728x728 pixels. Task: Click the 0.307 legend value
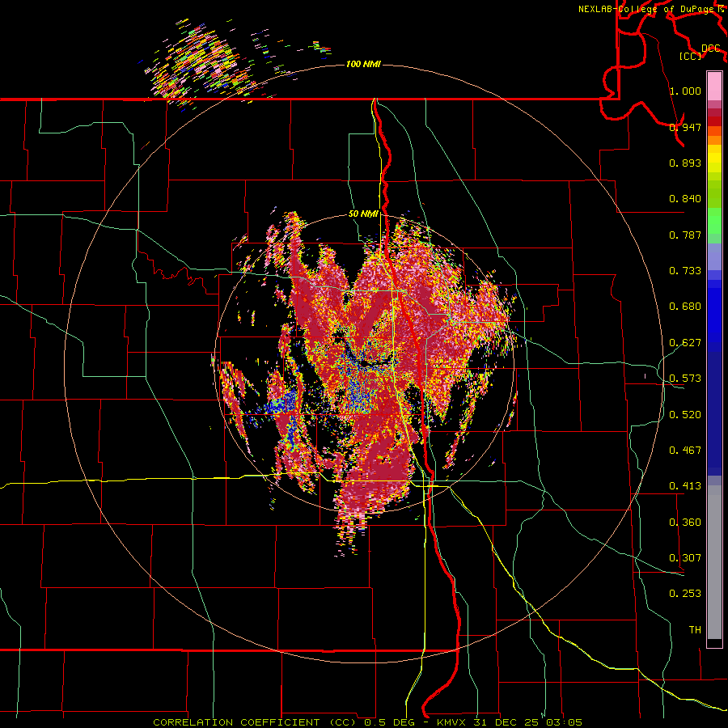685,557
